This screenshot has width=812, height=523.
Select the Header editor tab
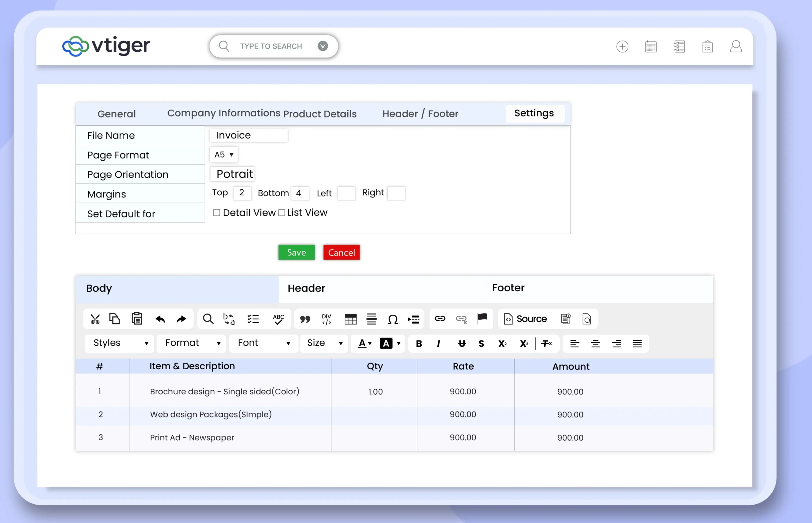tap(306, 288)
